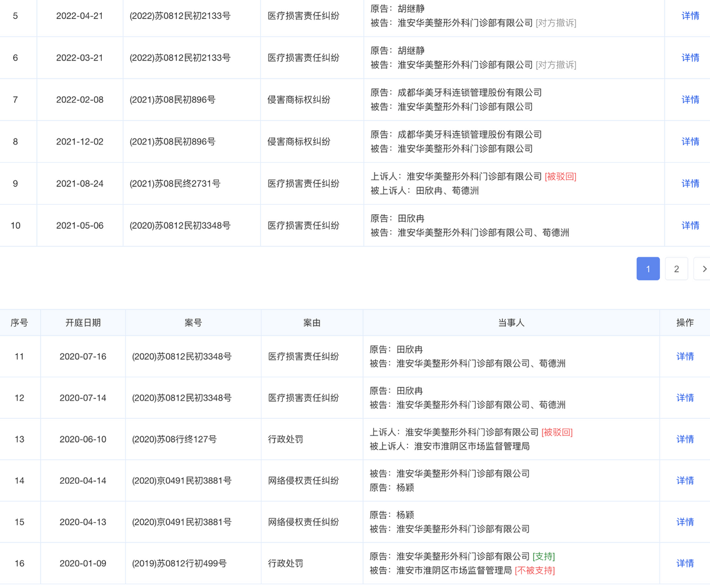Screen dimensions: 710x588
Task: Click 被上诉人：淮安市淮阴区市场监督管理局 in row 13
Action: point(450,446)
